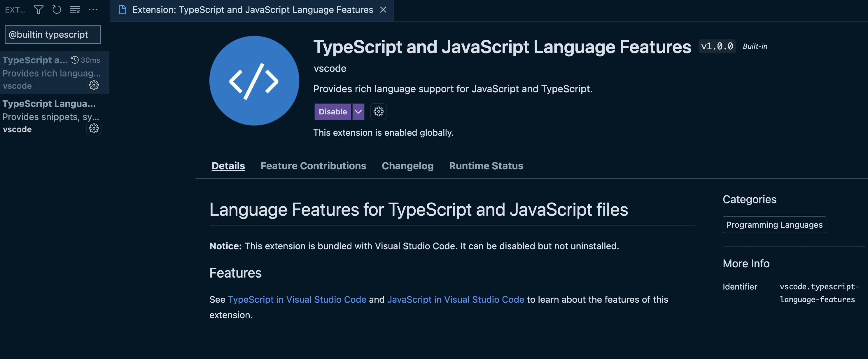Click the activation time clock icon showing 30ms

[75, 60]
